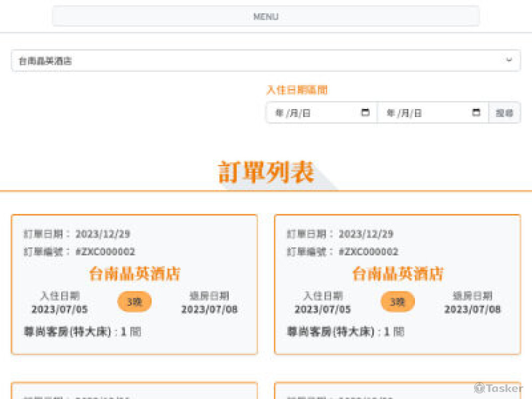Viewport: 532px width, 399px height.
Task: Open the start date calendar picker icon
Action: (365, 112)
